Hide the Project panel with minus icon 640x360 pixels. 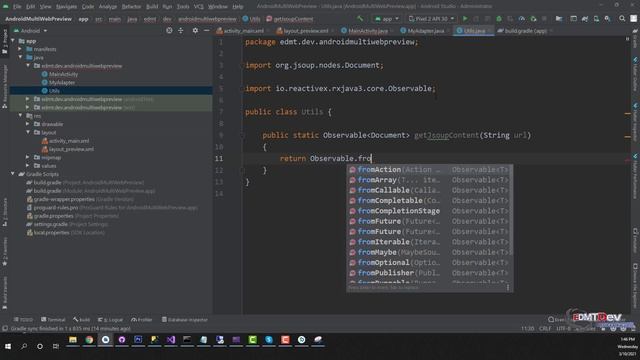[x=206, y=31]
